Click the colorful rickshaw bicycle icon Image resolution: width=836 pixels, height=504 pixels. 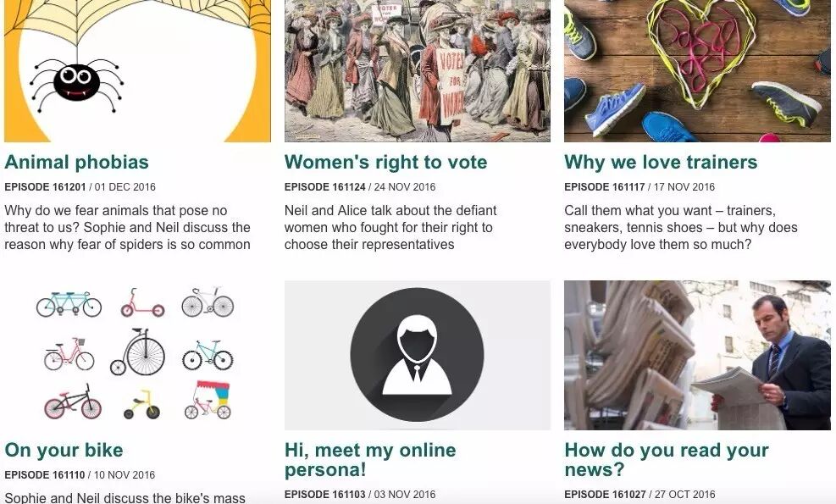coord(208,400)
